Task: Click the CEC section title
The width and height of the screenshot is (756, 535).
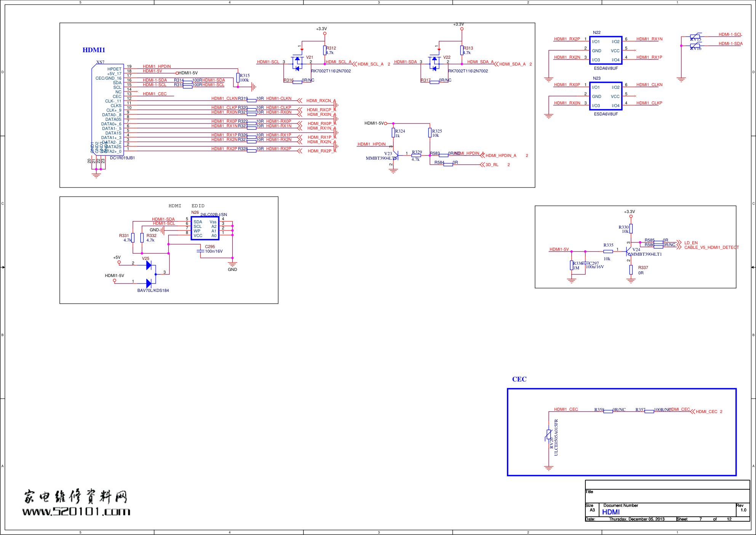Action: [x=519, y=379]
